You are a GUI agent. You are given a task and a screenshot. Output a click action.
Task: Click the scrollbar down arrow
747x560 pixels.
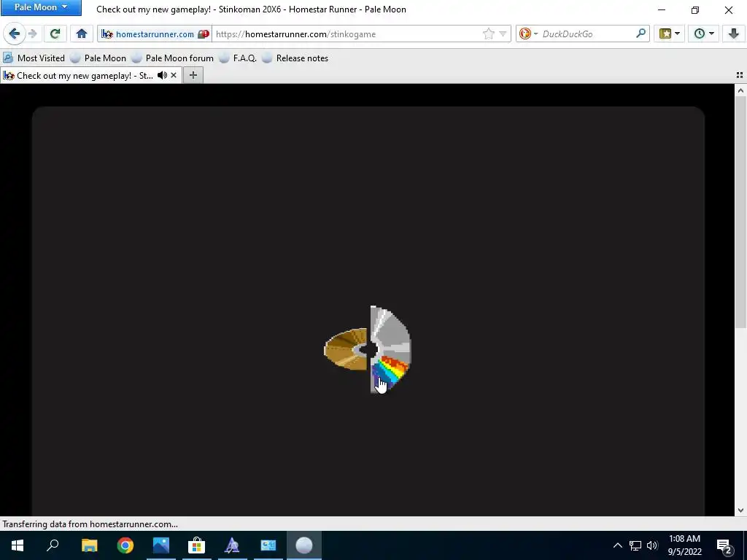click(740, 510)
